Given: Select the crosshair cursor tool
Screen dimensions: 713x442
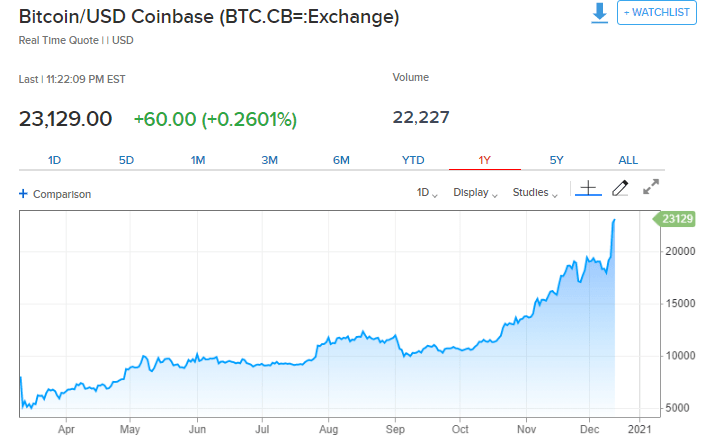Looking at the screenshot, I should click(588, 188).
